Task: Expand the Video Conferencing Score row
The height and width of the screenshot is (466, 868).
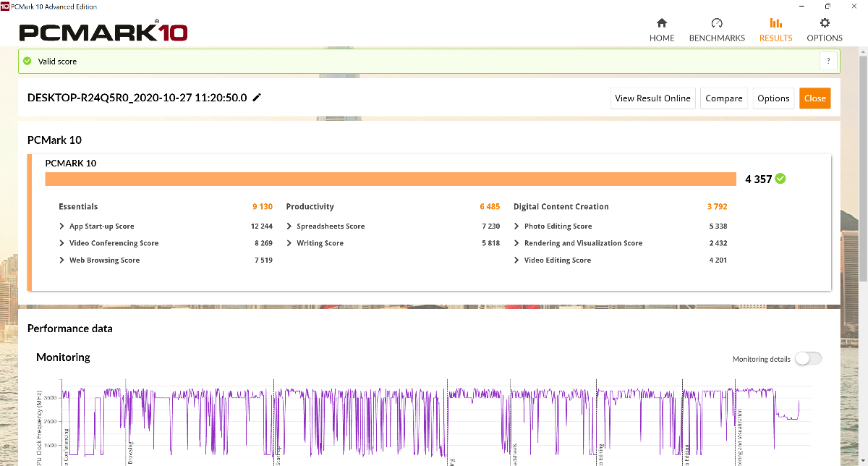Action: click(x=62, y=243)
